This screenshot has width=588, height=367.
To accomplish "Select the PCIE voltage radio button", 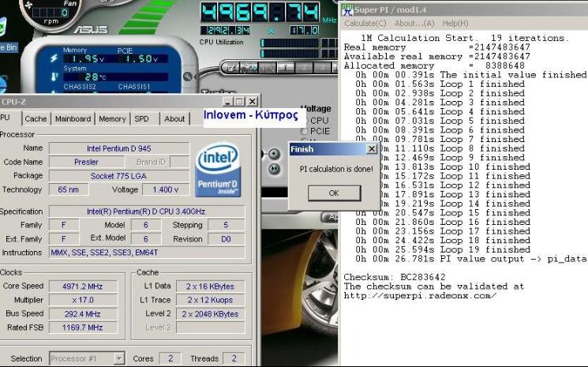I will click(x=305, y=131).
